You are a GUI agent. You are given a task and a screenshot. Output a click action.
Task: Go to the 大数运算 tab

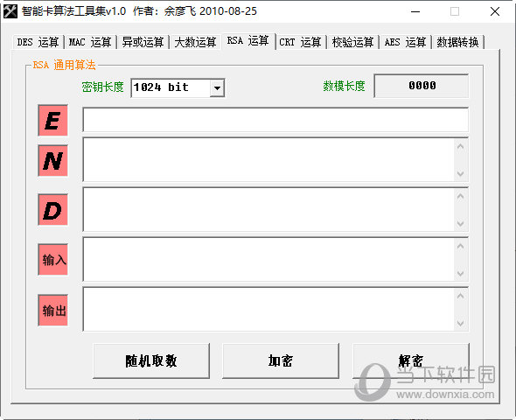[x=196, y=43]
